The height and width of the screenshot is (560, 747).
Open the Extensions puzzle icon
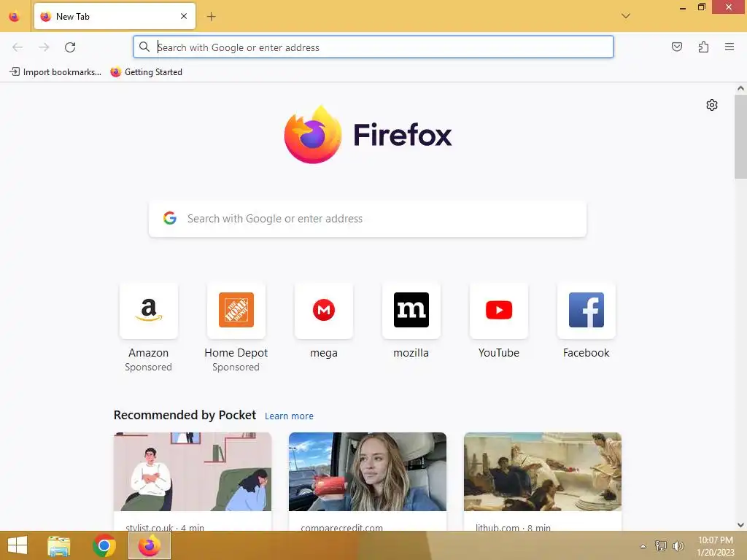703,47
